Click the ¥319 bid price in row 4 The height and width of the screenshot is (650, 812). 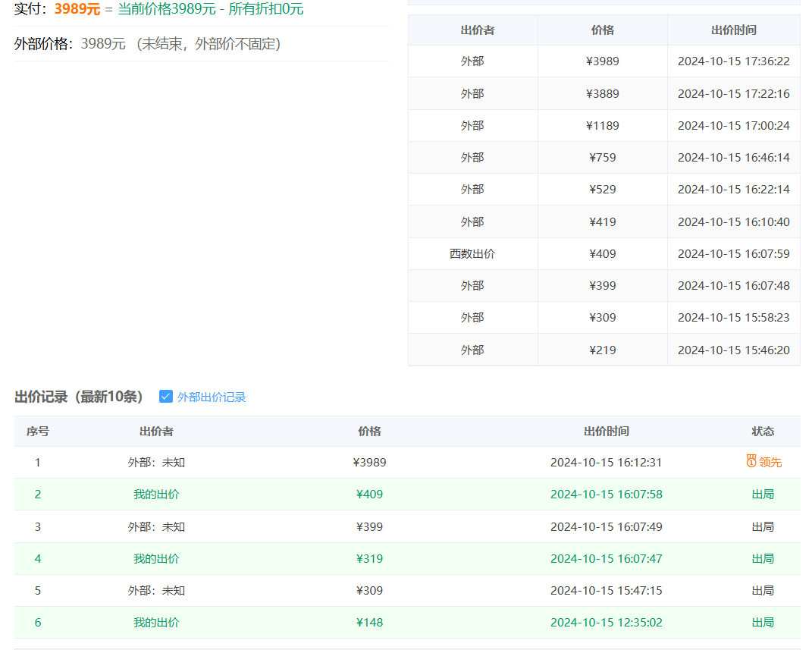(370, 559)
